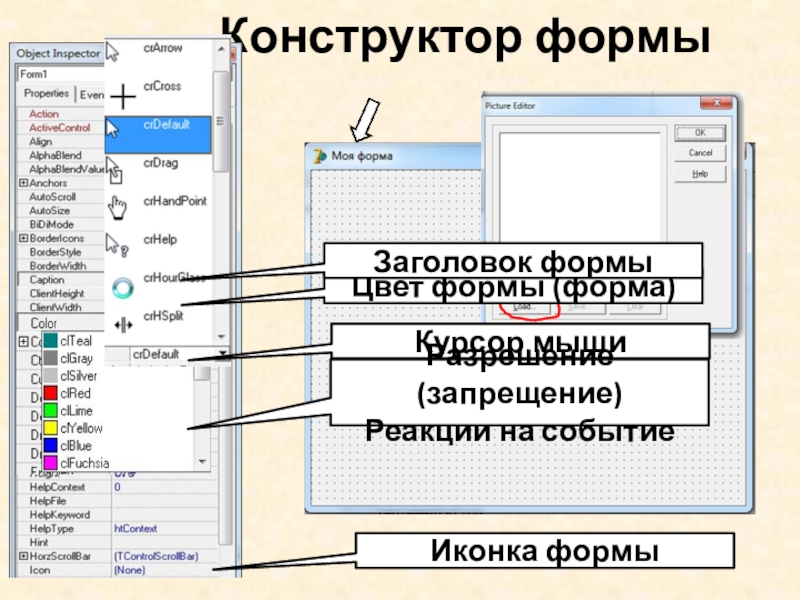Select the ClientWidth property row

click(61, 307)
